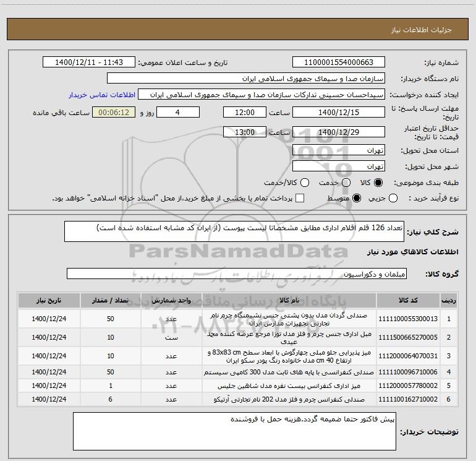Click the buyer notes text area
Screen dimensions: 476x461
click(234, 431)
